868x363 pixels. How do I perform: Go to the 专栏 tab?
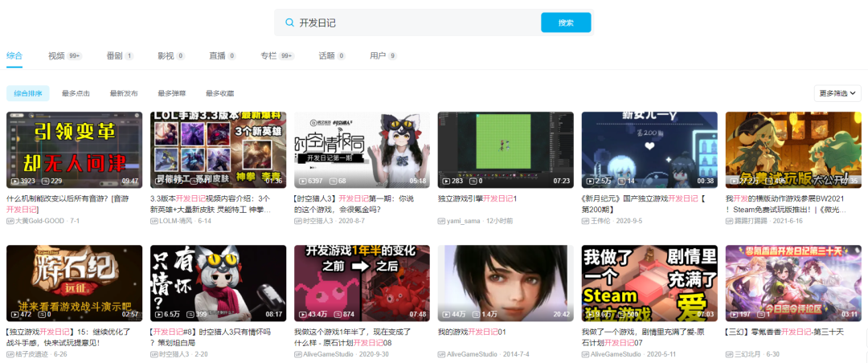pos(277,56)
